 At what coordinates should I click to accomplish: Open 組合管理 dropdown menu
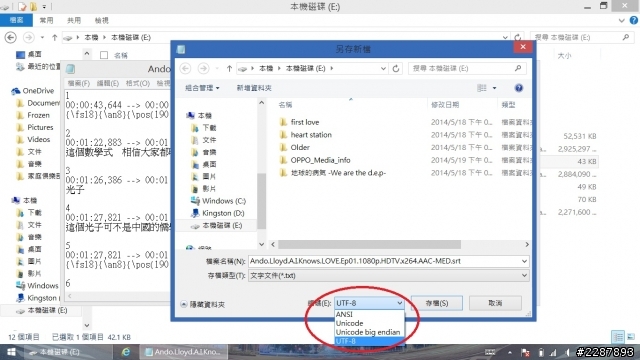(x=202, y=88)
